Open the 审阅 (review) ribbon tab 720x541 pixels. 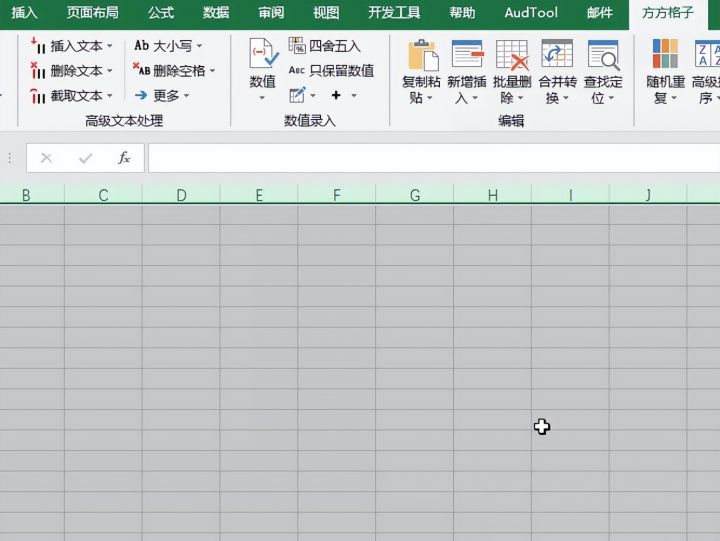(x=271, y=12)
